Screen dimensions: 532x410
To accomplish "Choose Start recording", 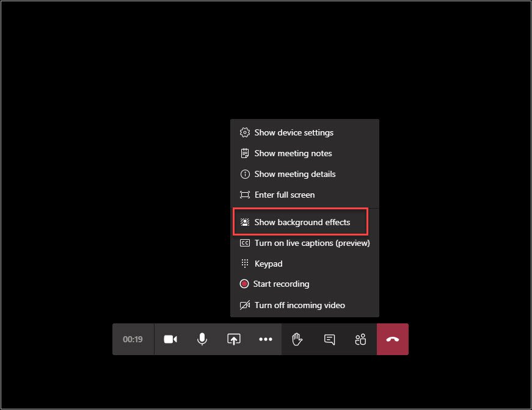I will tap(304, 284).
